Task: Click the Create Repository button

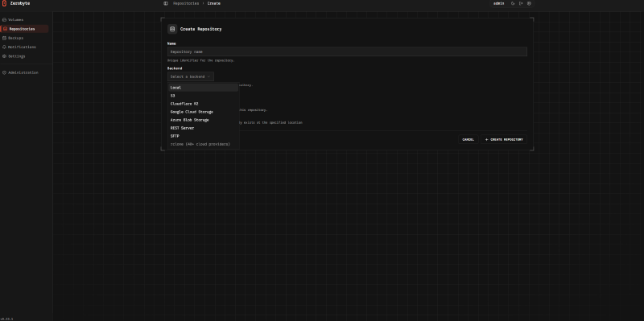Action: [504, 139]
